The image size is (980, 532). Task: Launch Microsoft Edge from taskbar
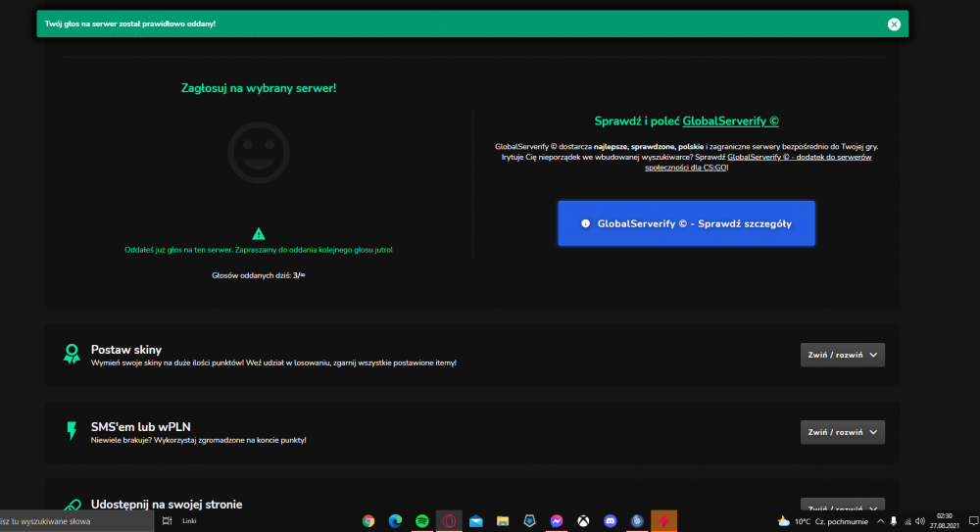pos(395,521)
